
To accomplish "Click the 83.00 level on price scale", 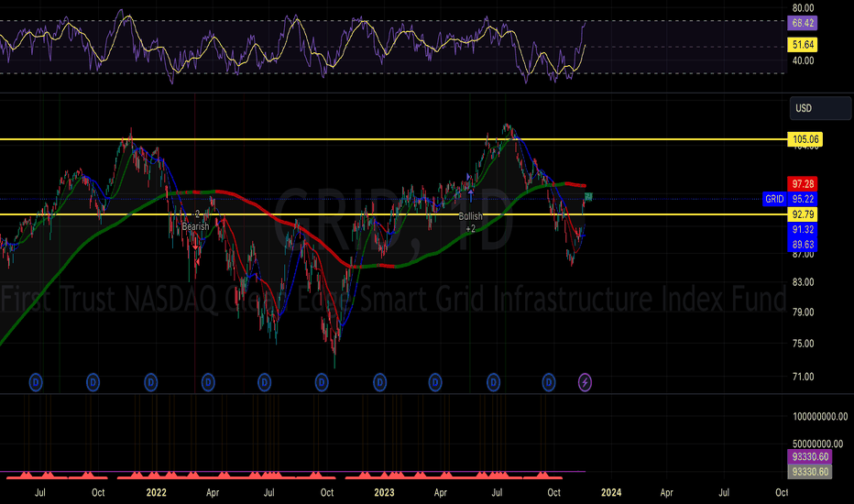I will pos(803,282).
